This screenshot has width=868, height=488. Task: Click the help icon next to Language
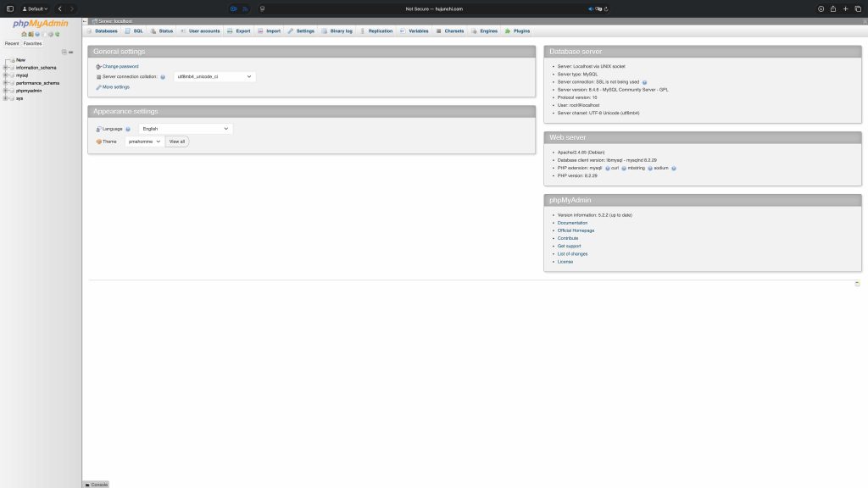coord(128,129)
